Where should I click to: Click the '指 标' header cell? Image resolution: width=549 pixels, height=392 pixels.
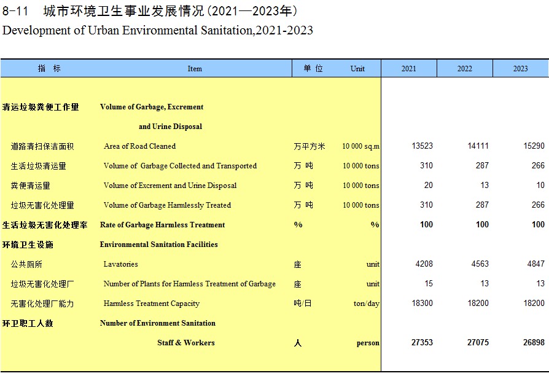pyautogui.click(x=49, y=68)
